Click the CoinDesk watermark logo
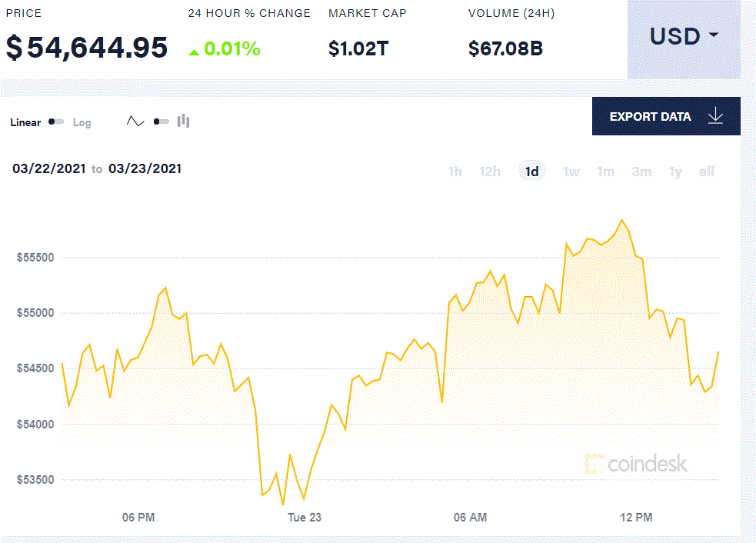The width and height of the screenshot is (756, 543). click(636, 464)
